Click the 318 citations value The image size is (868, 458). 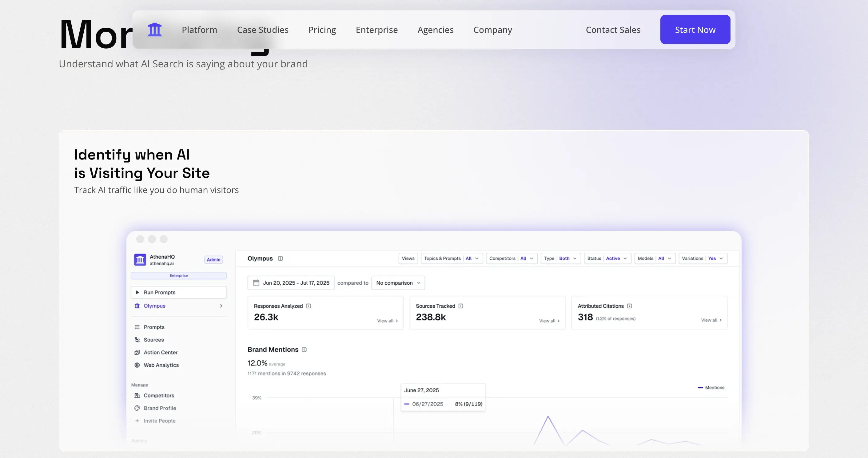point(585,317)
